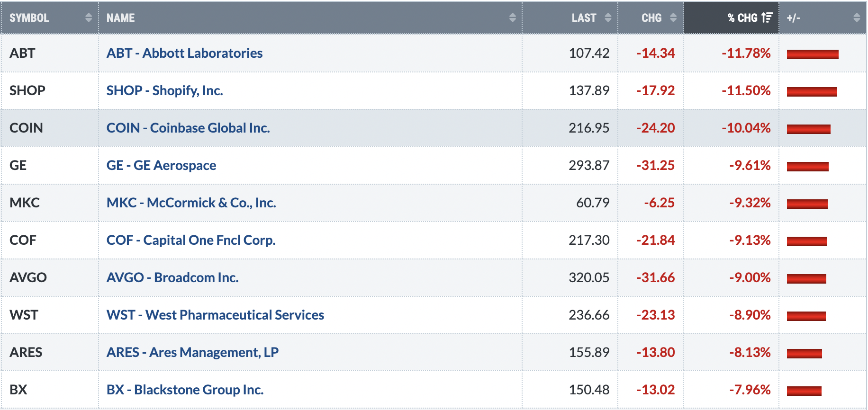The image size is (868, 410).
Task: Open COIN - Coinbase Global Inc. link
Action: click(x=188, y=128)
